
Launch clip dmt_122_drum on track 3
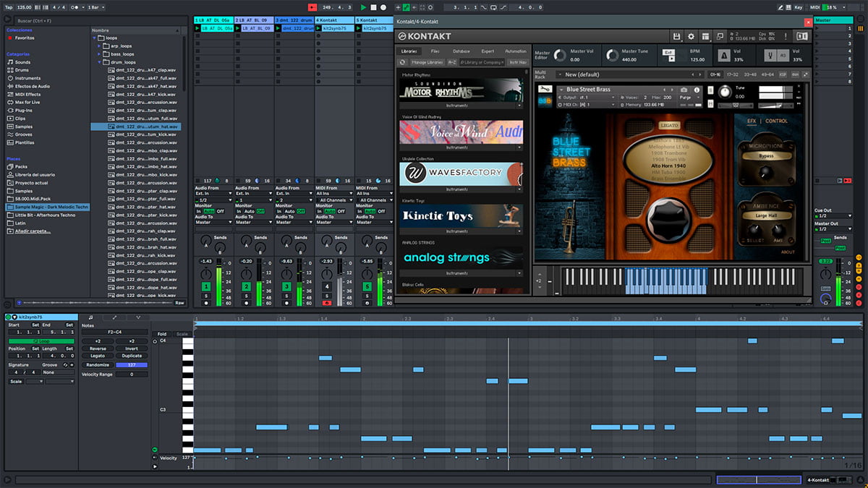pyautogui.click(x=278, y=28)
